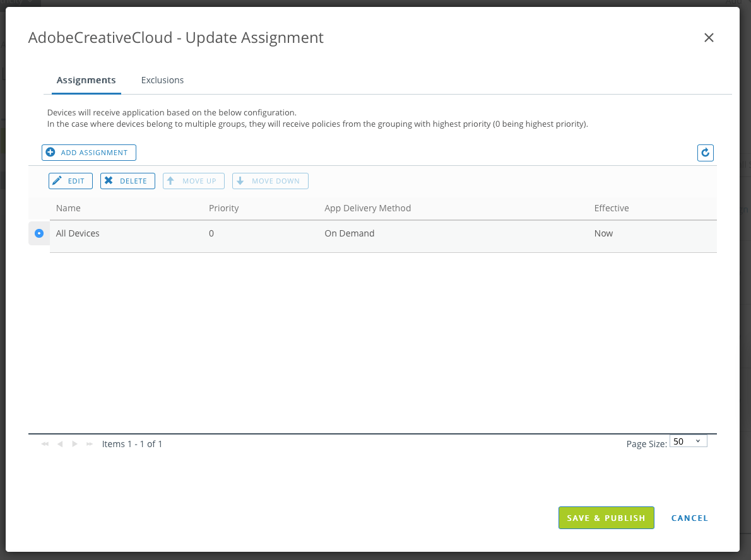Click the All Devices name cell

pos(78,233)
